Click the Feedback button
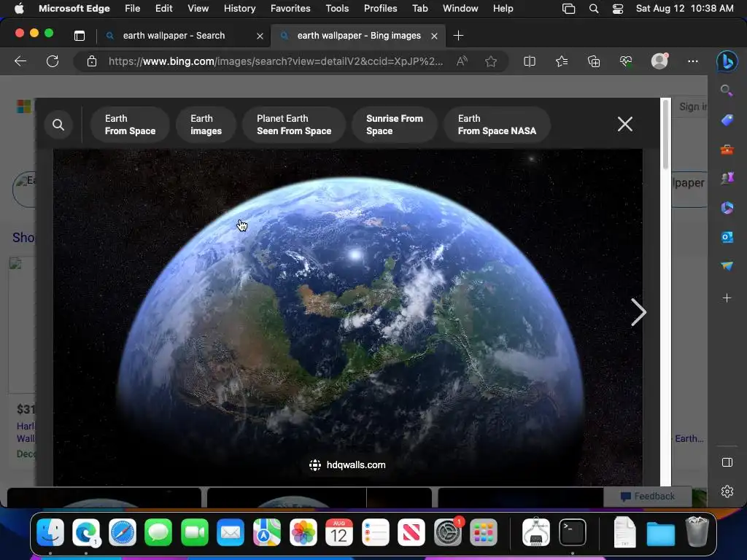This screenshot has height=560, width=747. [648, 496]
